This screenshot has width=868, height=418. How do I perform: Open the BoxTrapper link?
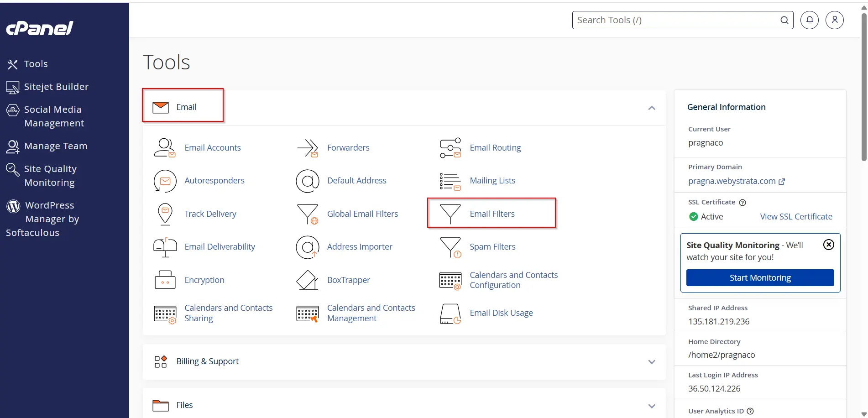(348, 280)
